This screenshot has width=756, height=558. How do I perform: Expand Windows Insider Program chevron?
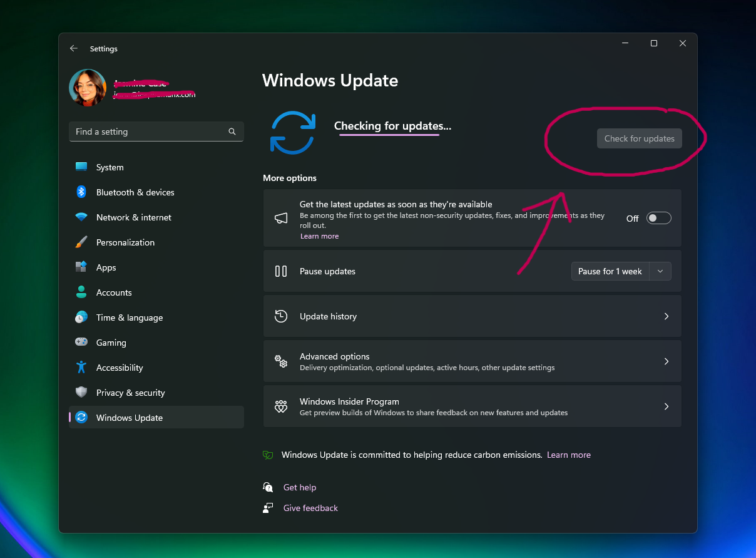coord(667,406)
